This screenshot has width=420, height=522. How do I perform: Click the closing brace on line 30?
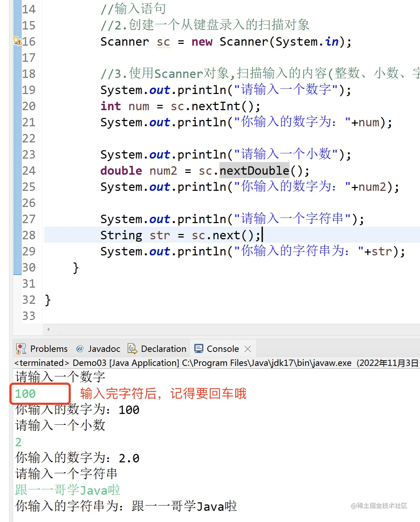[x=76, y=268]
